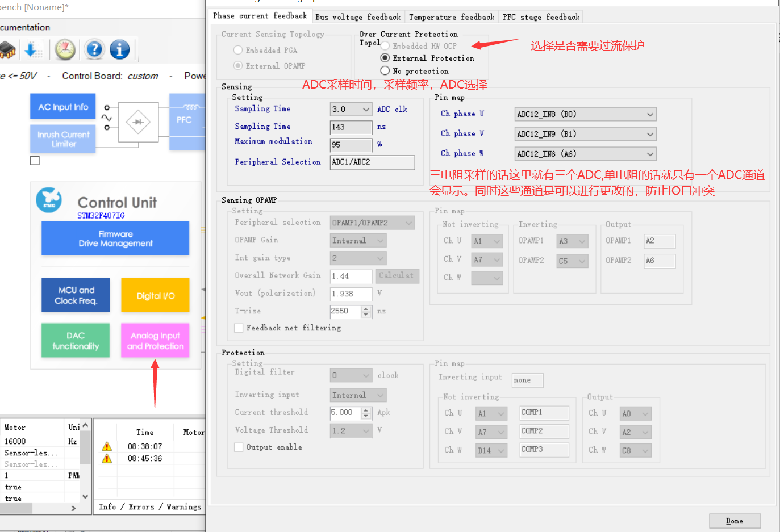The width and height of the screenshot is (780, 532).
Task: Open MCU and Clock Freq. block
Action: coord(76,295)
